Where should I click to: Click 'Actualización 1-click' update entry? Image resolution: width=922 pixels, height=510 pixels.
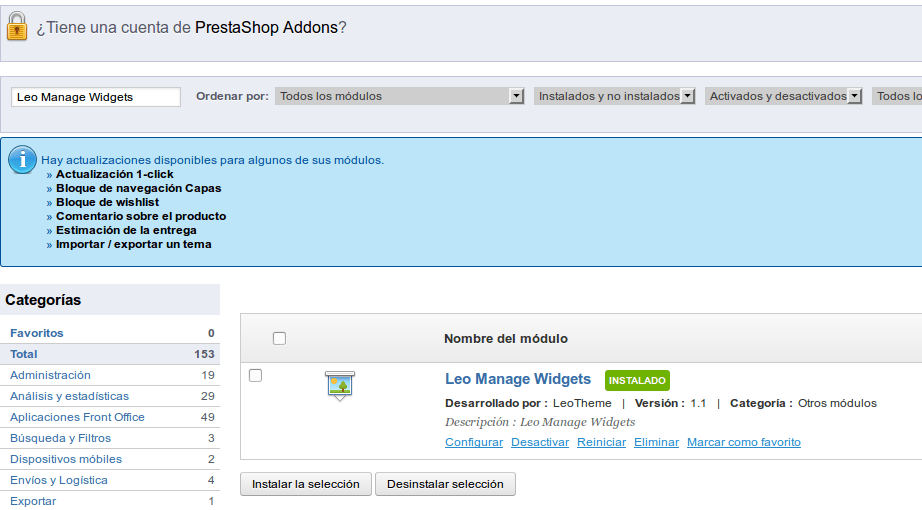[115, 175]
